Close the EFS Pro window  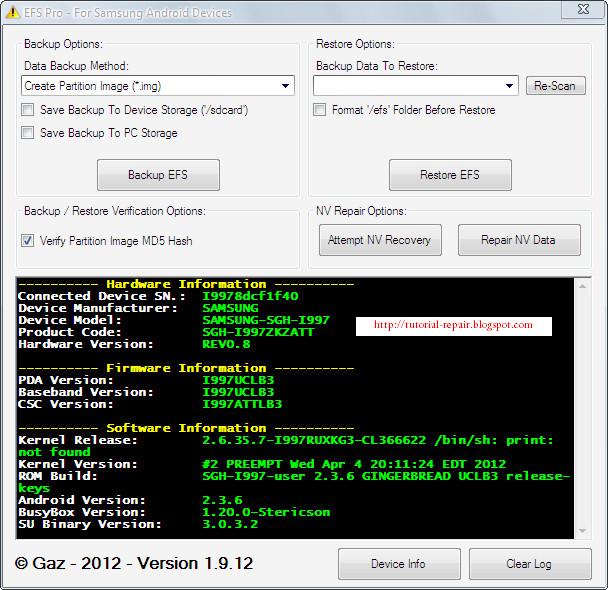click(x=583, y=9)
